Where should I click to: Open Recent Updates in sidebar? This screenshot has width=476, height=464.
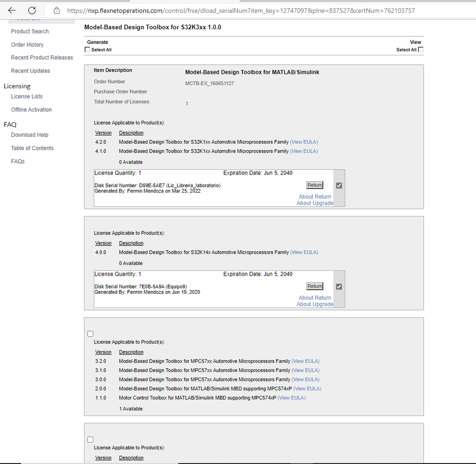coord(30,71)
